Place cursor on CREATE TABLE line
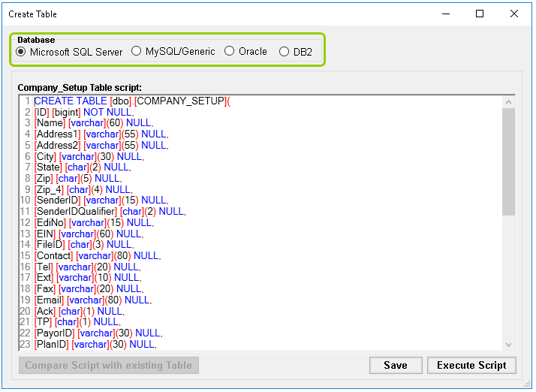The image size is (536, 392). 132,101
